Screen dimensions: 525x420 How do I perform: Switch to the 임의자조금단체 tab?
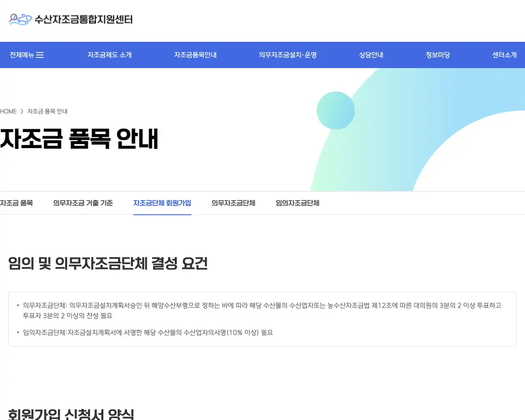click(x=297, y=203)
